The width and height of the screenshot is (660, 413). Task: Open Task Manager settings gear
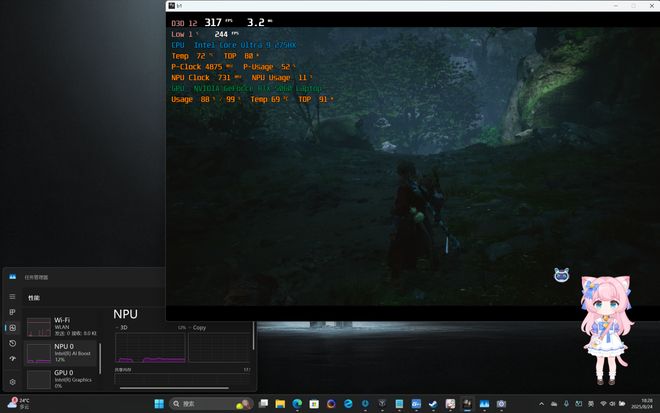[x=12, y=382]
